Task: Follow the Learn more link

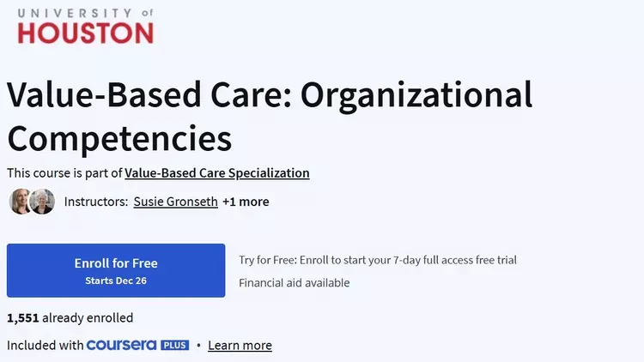Action: (240, 346)
